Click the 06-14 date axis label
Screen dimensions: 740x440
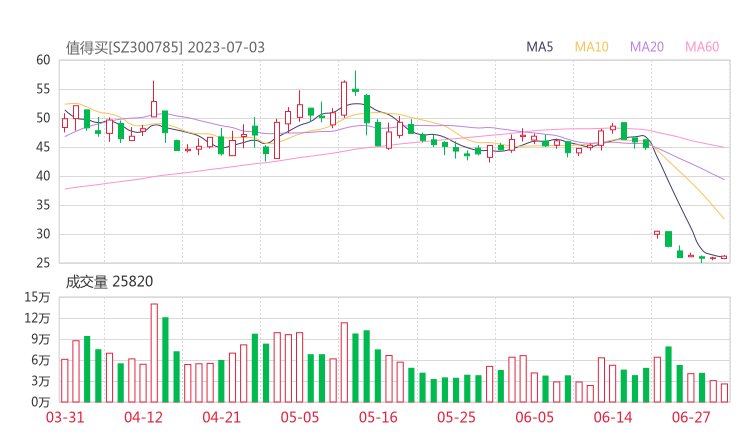pyautogui.click(x=613, y=417)
